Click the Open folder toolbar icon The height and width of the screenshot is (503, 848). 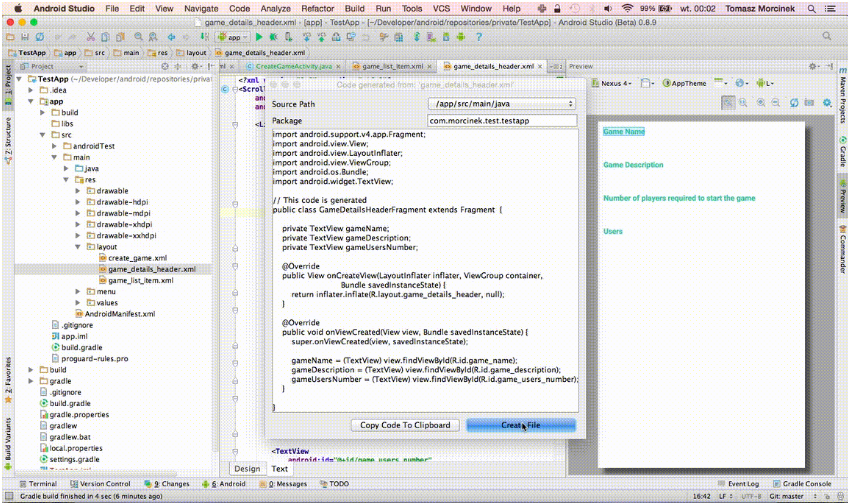tap(10, 37)
